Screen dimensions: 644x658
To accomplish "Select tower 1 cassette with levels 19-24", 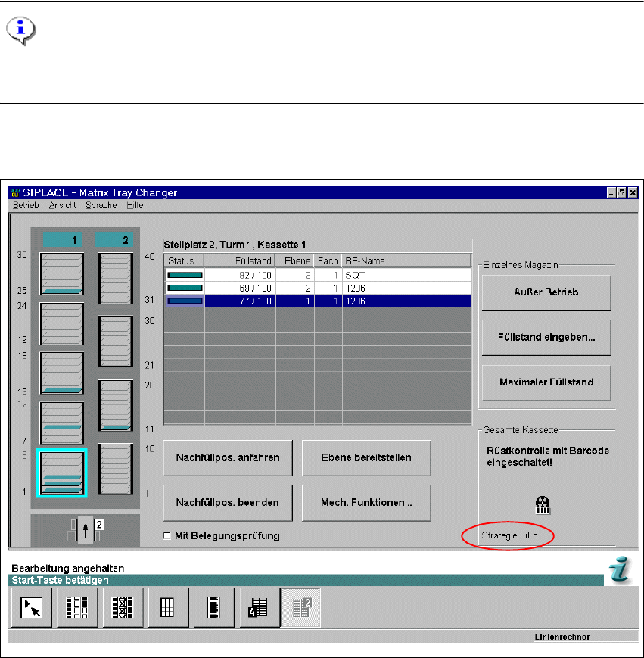I will (x=61, y=323).
